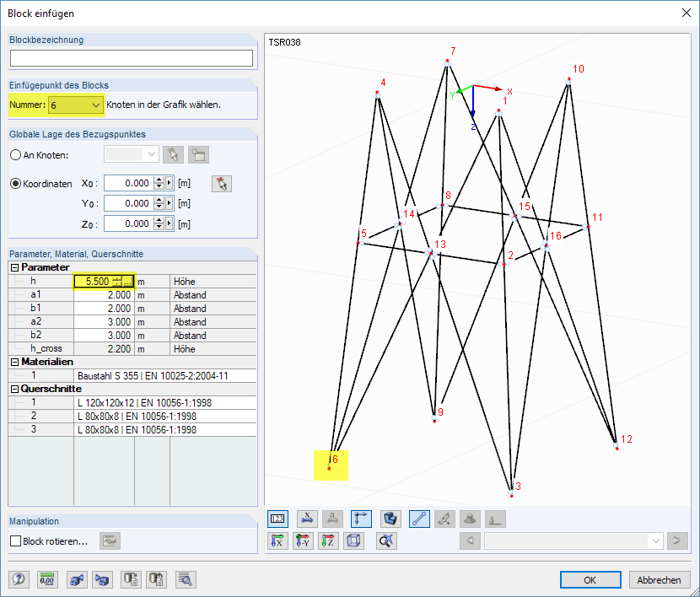700x597 pixels.
Task: Click the greyed previous arrow in preview
Action: coord(470,541)
